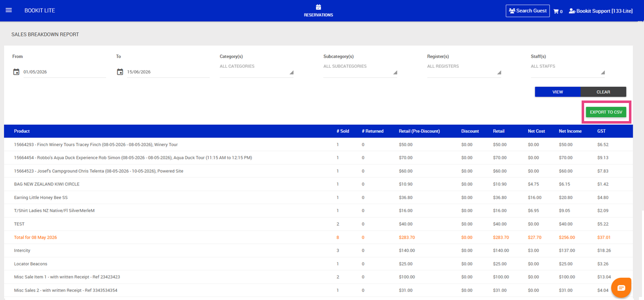Click the $18.26 GST for Intercity
This screenshot has width=644, height=300.
pyautogui.click(x=604, y=250)
